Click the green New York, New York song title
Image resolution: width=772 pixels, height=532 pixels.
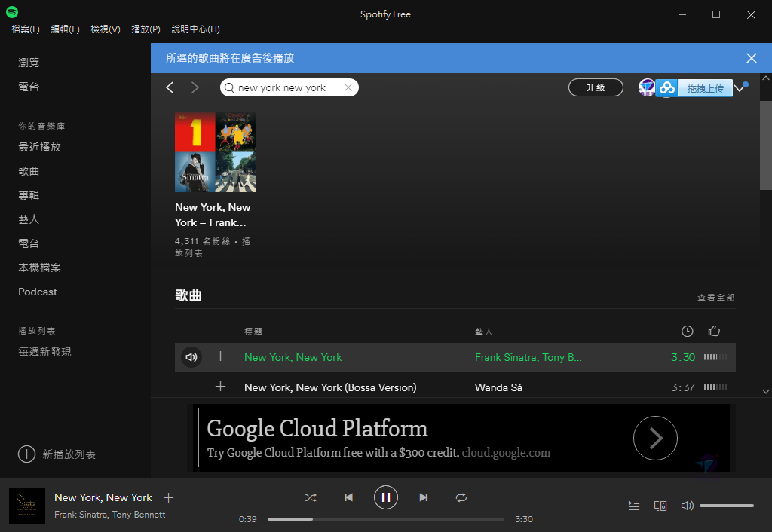click(293, 357)
